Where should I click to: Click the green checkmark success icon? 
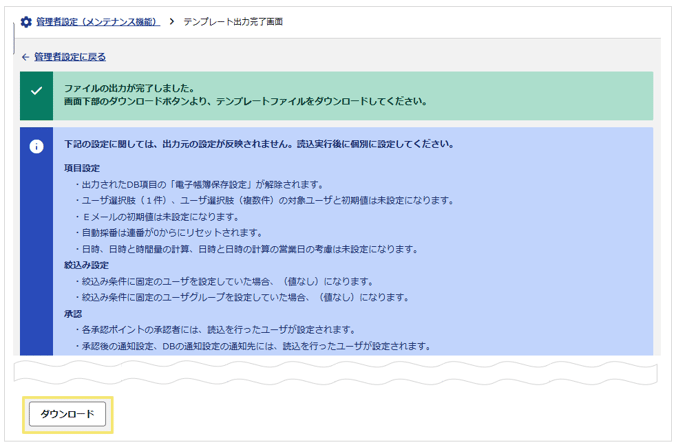[x=37, y=91]
